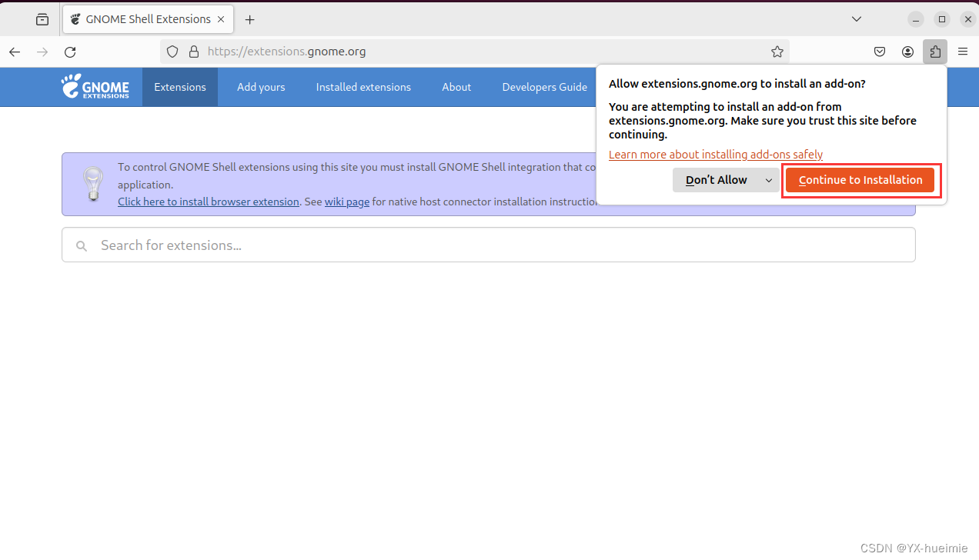The width and height of the screenshot is (979, 560).
Task: View site security padlock info
Action: tap(193, 52)
